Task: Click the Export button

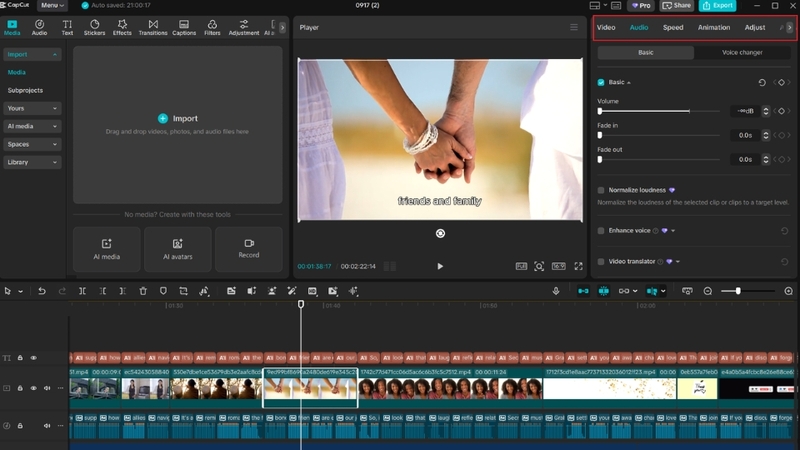Action: click(718, 6)
